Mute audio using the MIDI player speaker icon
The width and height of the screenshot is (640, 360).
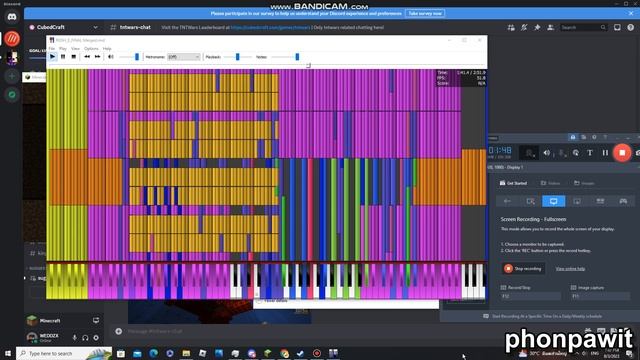click(x=111, y=57)
